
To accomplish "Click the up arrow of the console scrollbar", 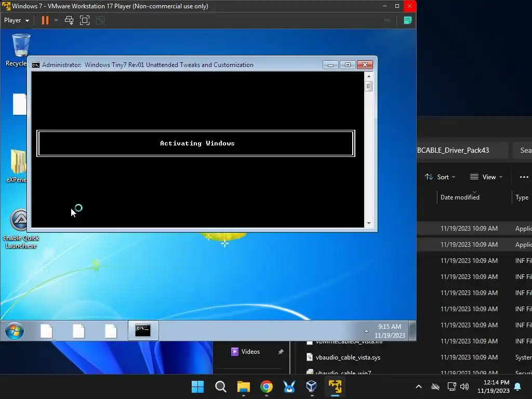I will [369, 76].
